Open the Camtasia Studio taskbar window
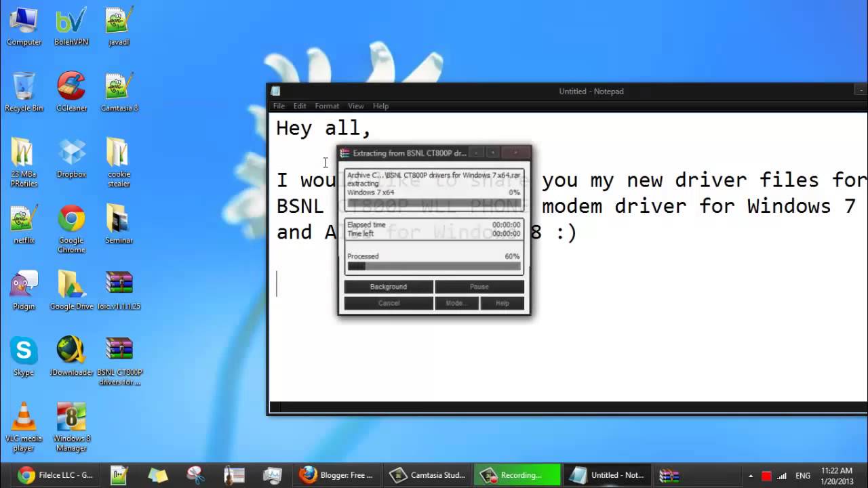 point(429,475)
